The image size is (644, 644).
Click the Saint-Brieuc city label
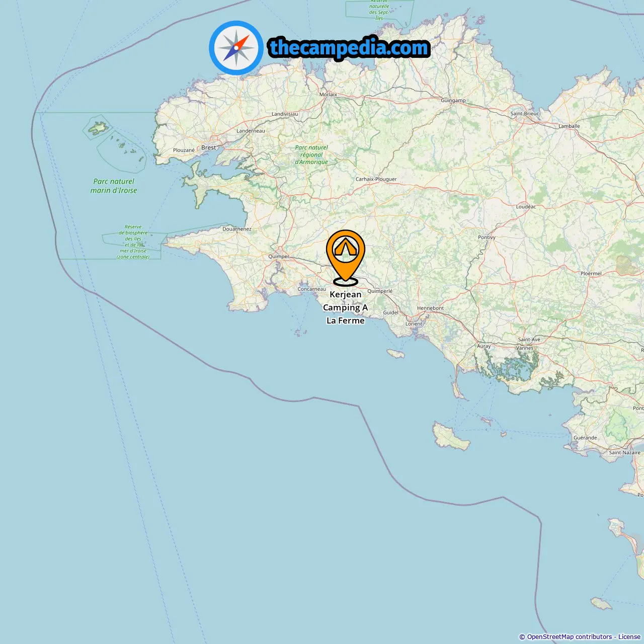pyautogui.click(x=525, y=114)
